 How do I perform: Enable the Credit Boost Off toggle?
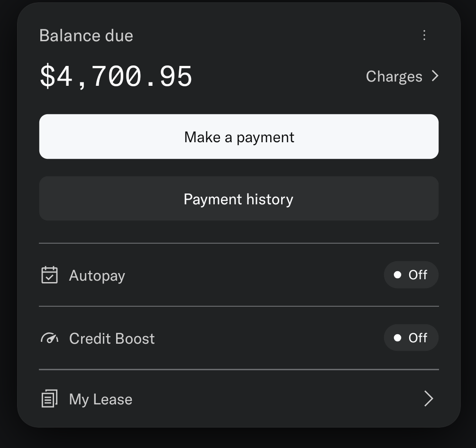click(411, 338)
